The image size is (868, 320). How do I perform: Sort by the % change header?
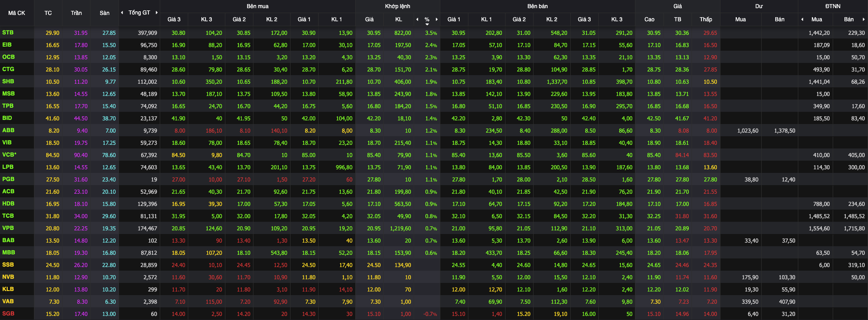pyautogui.click(x=427, y=19)
